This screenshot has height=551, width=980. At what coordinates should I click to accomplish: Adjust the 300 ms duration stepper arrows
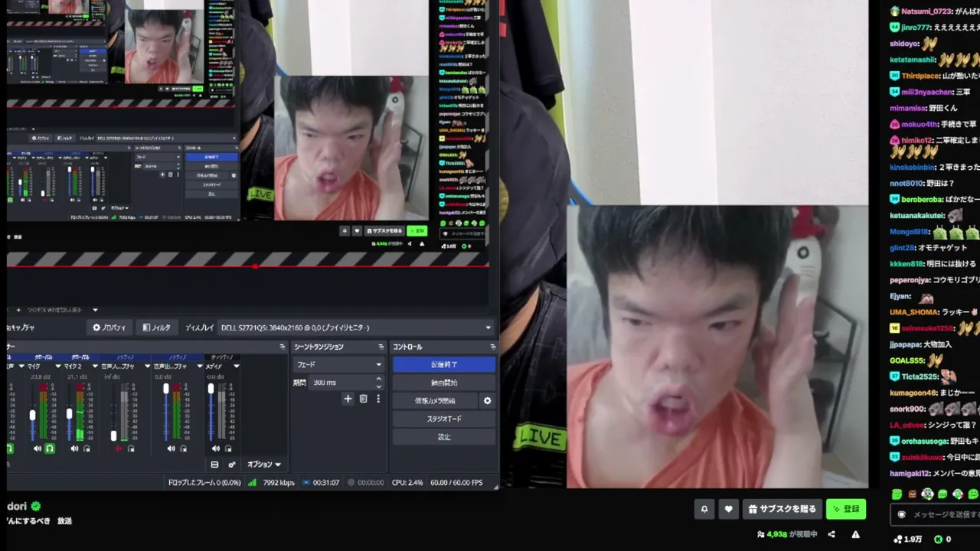(x=377, y=382)
